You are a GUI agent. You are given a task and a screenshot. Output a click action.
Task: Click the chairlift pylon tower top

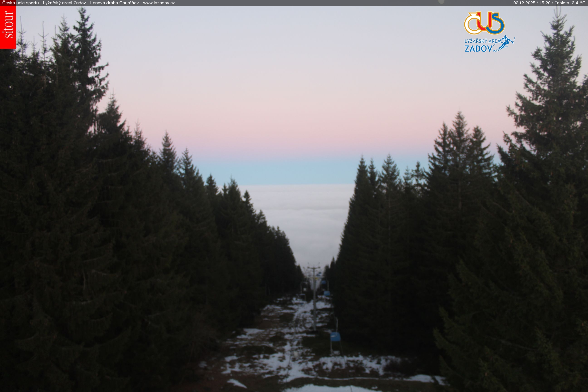pos(314,268)
